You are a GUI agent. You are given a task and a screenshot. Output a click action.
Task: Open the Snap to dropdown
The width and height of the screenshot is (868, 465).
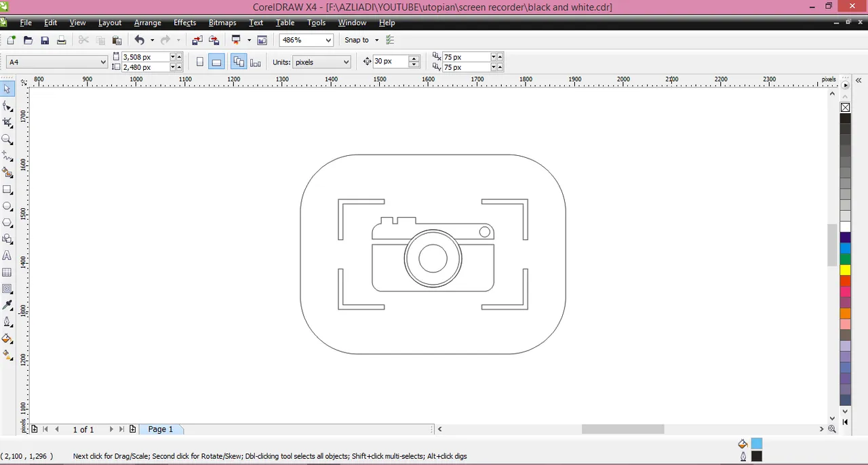[x=377, y=40]
